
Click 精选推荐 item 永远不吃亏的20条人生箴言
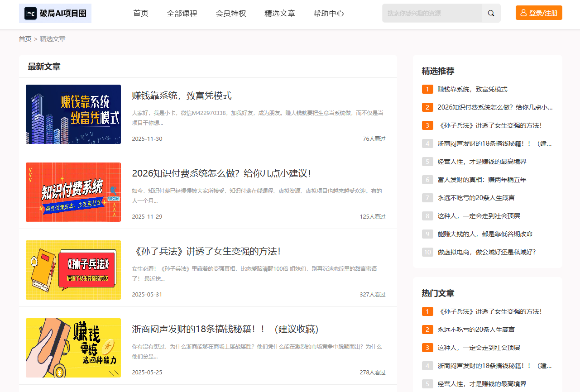(x=476, y=198)
